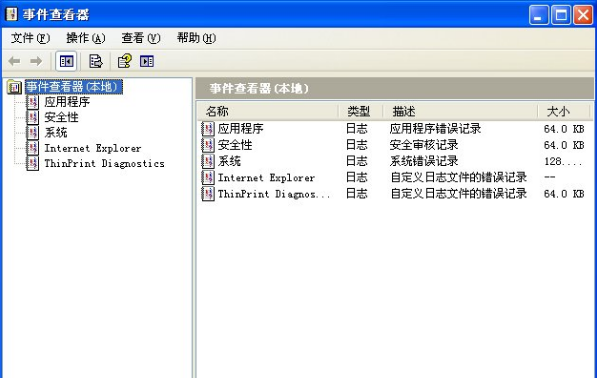
Task: Click the Event Viewer root folder icon
Action: click(14, 87)
